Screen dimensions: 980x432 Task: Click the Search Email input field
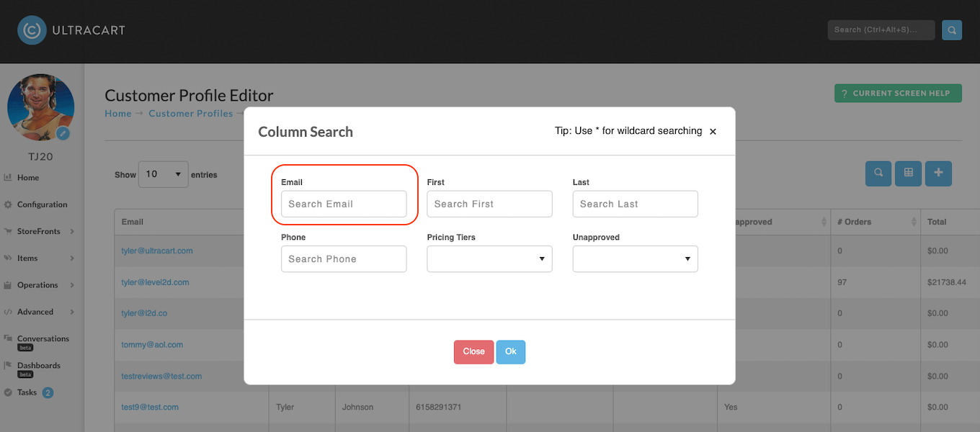coord(344,204)
